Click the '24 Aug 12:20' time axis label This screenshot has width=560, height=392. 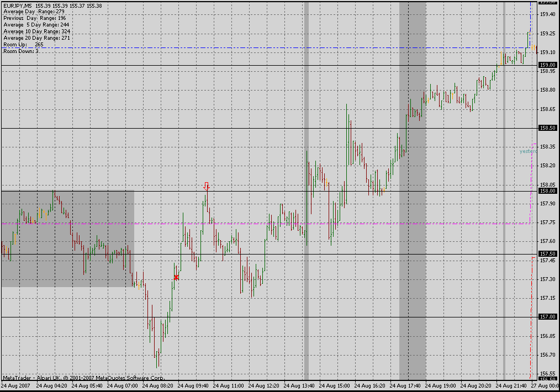[263, 386]
